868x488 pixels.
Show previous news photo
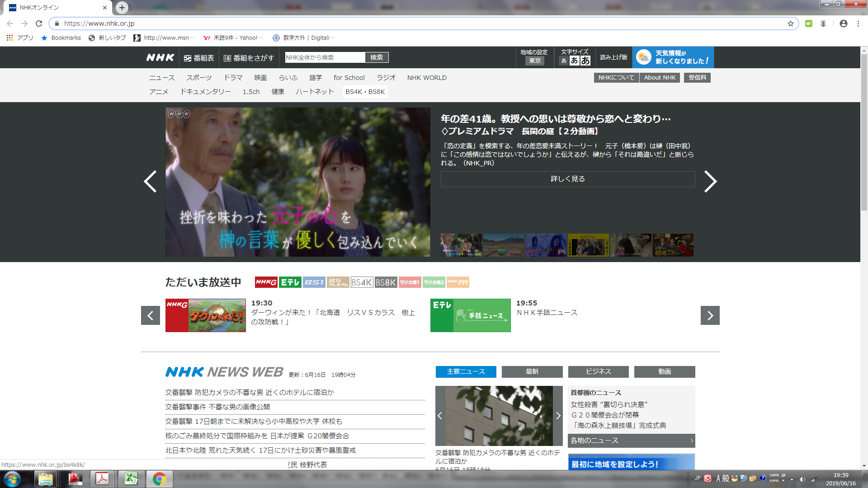tap(440, 416)
